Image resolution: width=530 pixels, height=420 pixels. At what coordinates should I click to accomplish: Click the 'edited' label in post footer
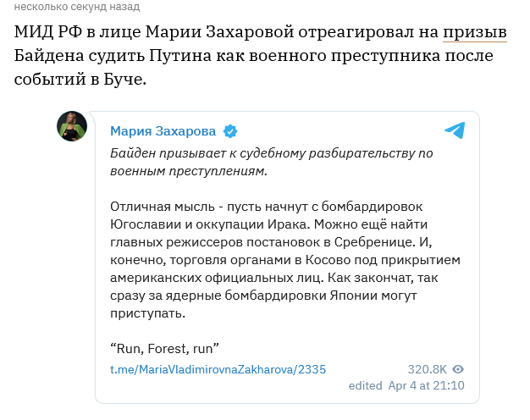point(365,385)
